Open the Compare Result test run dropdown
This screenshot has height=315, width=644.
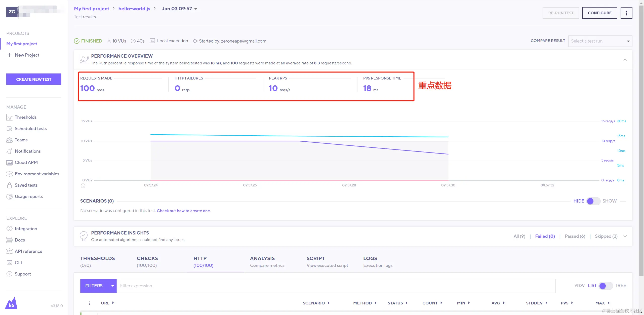(x=600, y=41)
